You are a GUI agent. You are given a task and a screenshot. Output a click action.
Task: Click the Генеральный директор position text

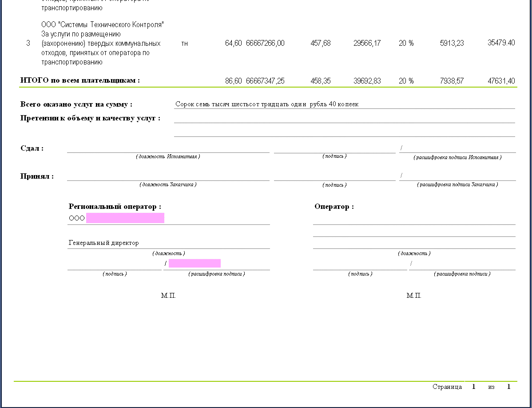[x=103, y=243]
